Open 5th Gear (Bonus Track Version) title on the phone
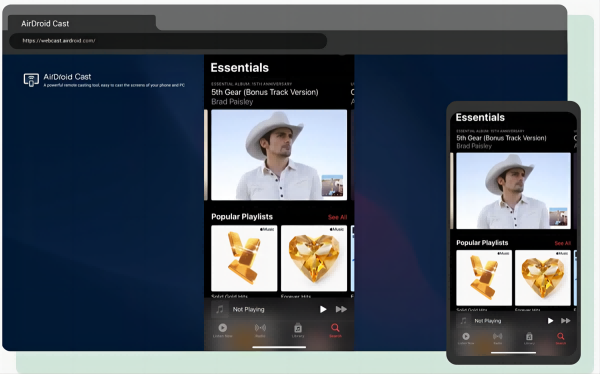The height and width of the screenshot is (374, 600). click(501, 138)
